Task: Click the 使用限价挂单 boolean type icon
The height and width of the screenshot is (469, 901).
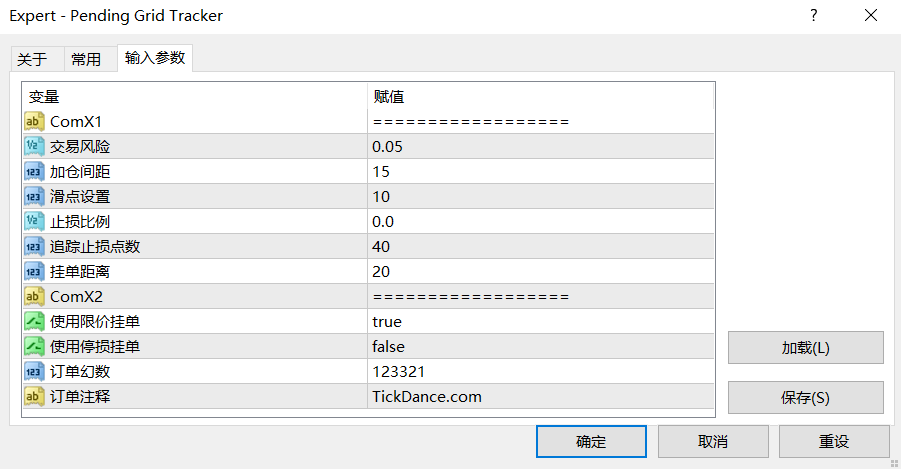Action: tap(33, 322)
